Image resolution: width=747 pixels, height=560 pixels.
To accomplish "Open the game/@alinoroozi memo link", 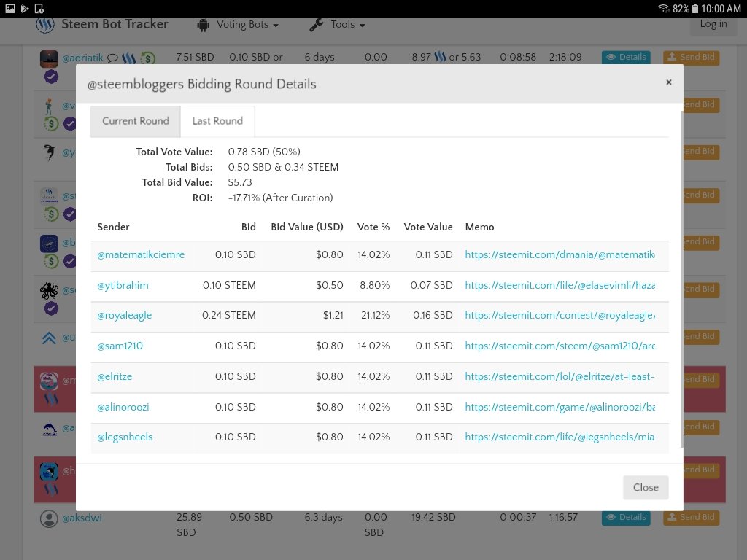I will tap(560, 407).
